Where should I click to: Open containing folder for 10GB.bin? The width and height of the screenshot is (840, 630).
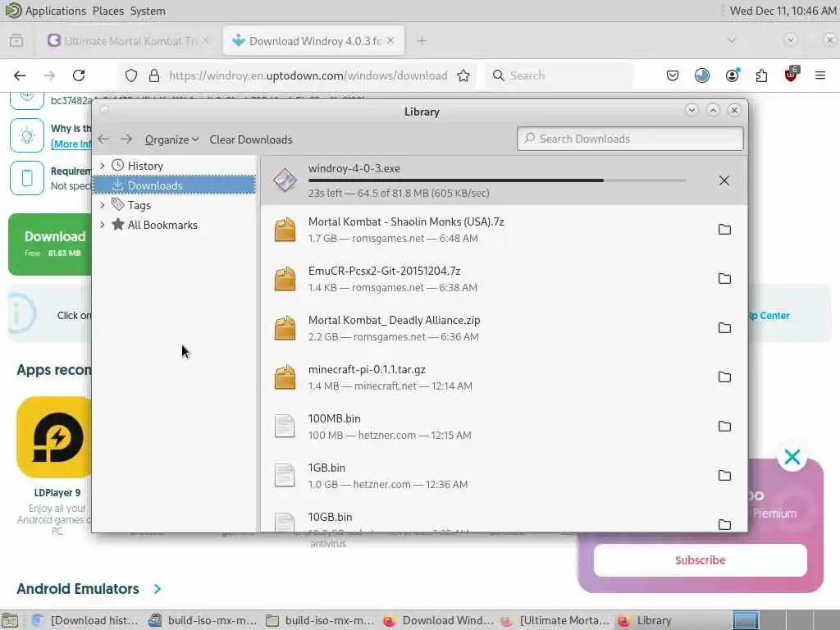(x=724, y=524)
